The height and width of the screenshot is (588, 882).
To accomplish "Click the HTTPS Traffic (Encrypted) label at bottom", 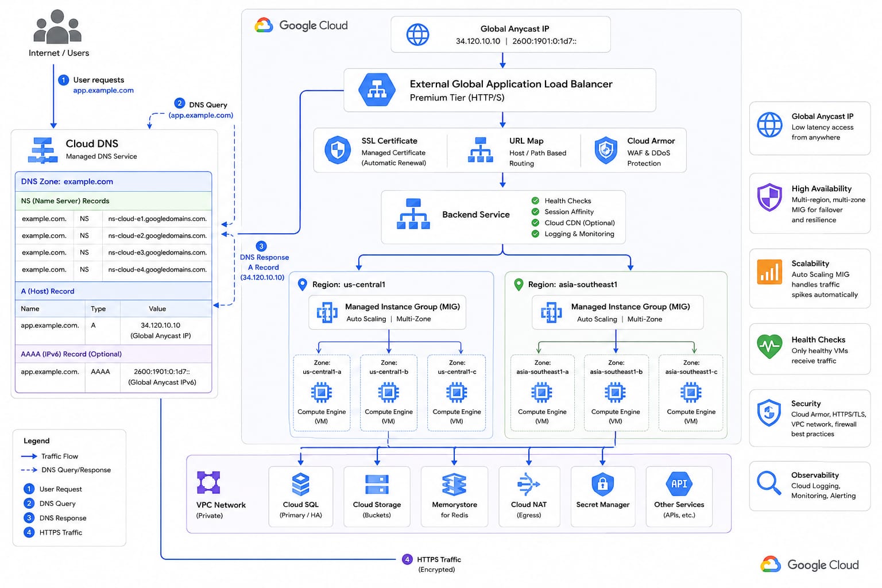I will point(439,564).
